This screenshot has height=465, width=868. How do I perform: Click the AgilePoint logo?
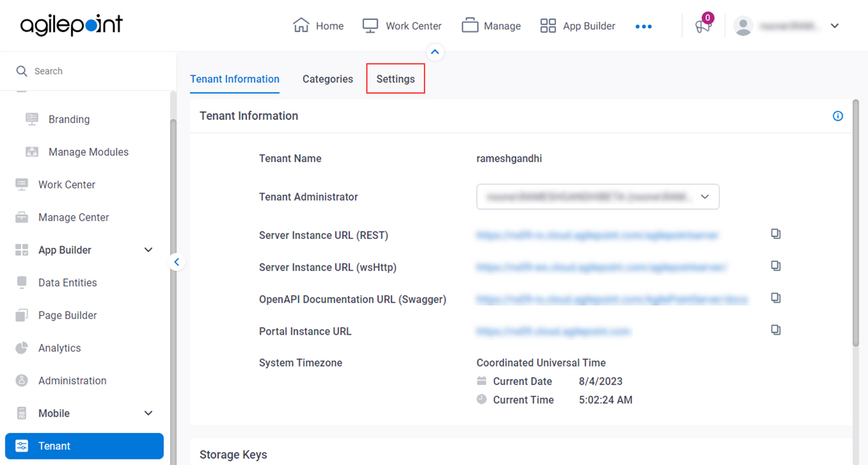(x=72, y=26)
